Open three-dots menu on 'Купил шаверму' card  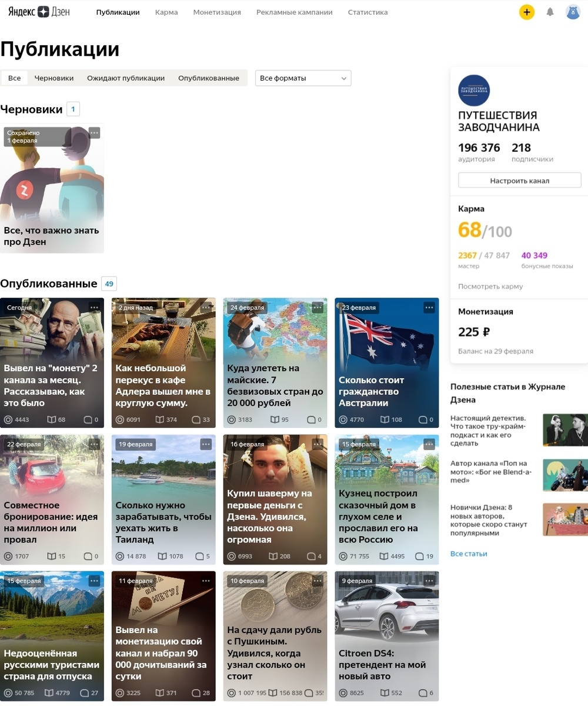click(x=318, y=444)
